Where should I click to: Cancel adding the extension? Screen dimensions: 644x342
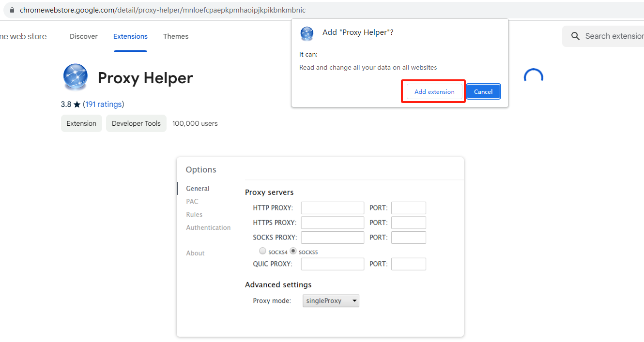[x=483, y=91]
